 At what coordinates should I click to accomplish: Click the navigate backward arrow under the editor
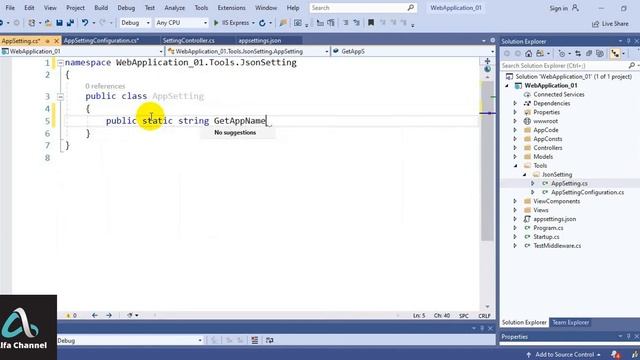tap(95, 315)
